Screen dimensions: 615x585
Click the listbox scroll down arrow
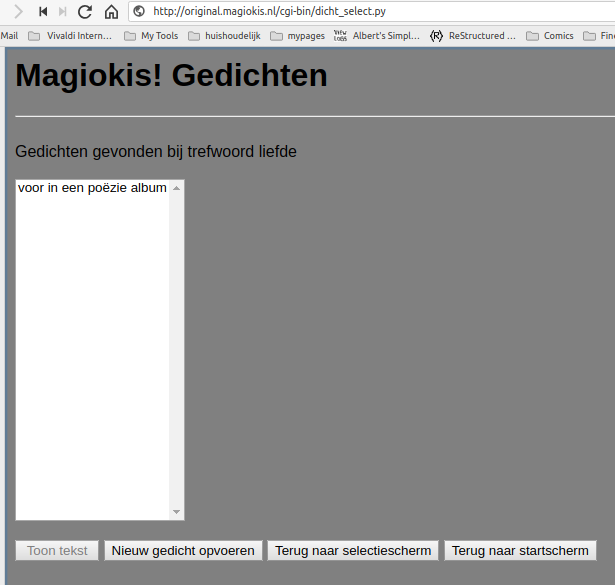click(176, 512)
